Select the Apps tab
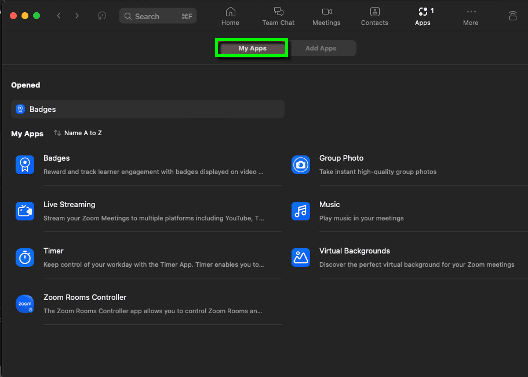528x377 pixels. pyautogui.click(x=423, y=16)
